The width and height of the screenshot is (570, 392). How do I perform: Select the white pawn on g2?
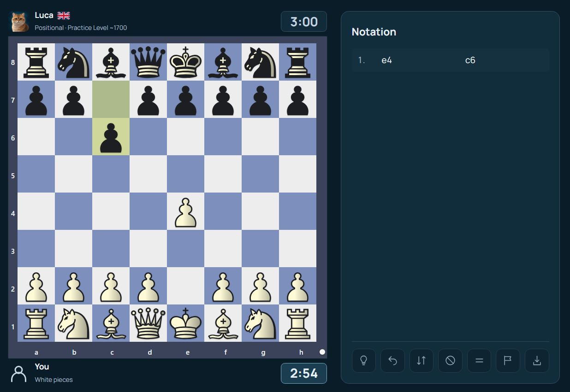pos(260,286)
